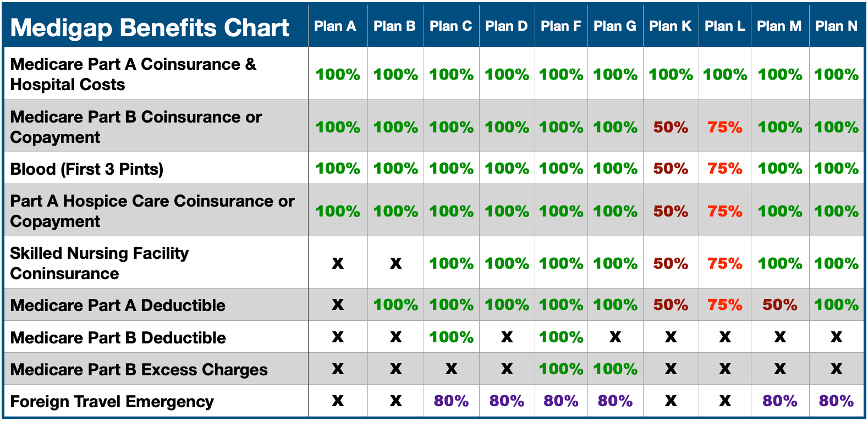
Task: Select the Plan C Part B Excess Charges X
Action: [451, 369]
